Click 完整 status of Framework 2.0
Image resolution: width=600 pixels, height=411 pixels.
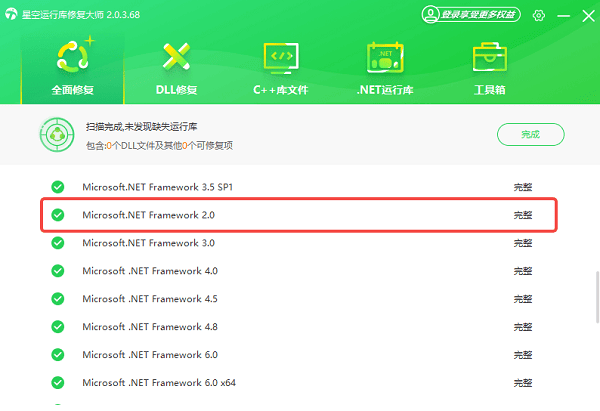pos(523,215)
